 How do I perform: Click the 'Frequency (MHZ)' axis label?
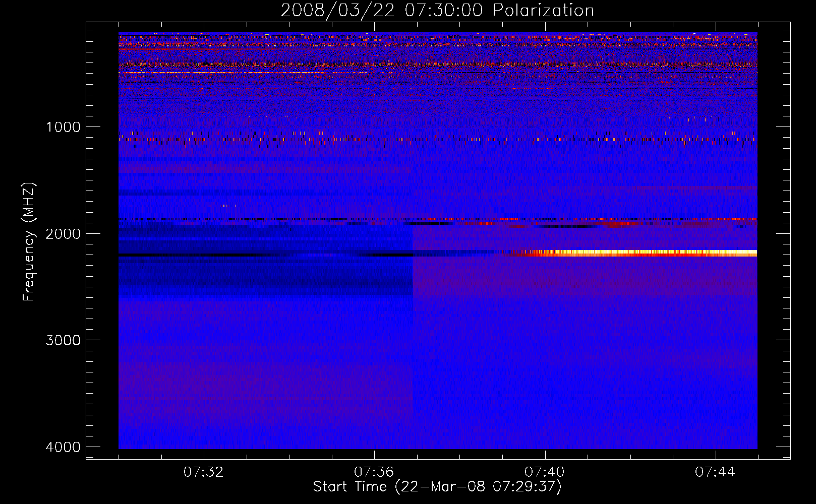pyautogui.click(x=29, y=242)
